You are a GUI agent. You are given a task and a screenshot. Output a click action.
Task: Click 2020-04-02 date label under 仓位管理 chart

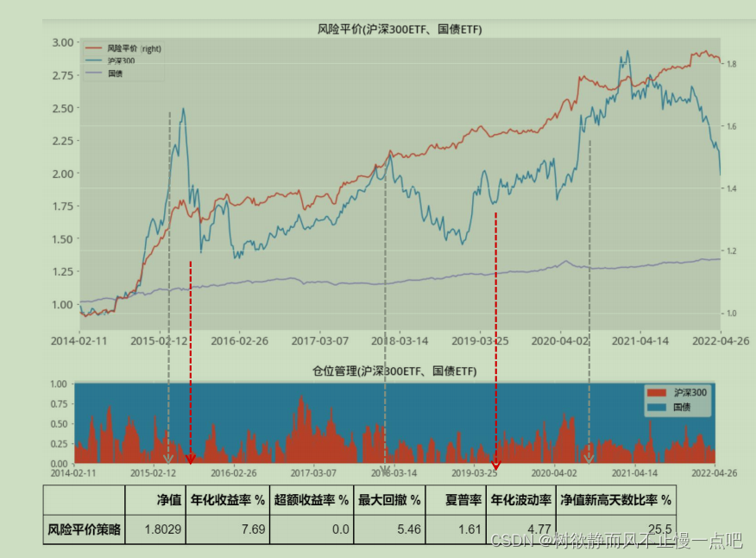[x=554, y=473]
